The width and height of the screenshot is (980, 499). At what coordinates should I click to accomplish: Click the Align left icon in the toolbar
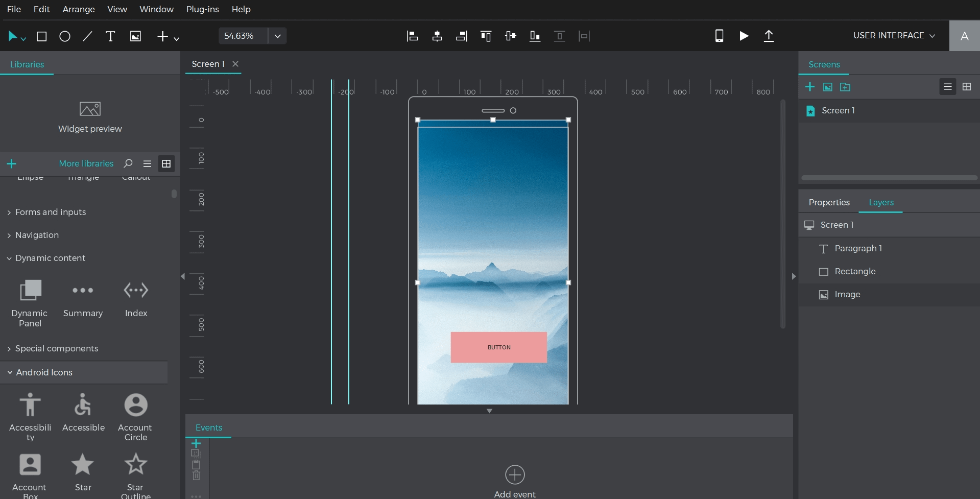click(412, 36)
